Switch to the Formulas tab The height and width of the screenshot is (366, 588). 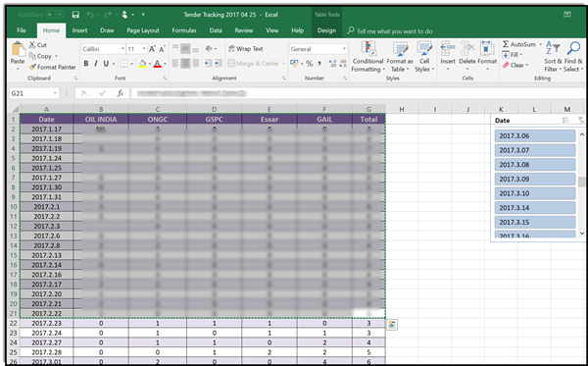pyautogui.click(x=184, y=30)
